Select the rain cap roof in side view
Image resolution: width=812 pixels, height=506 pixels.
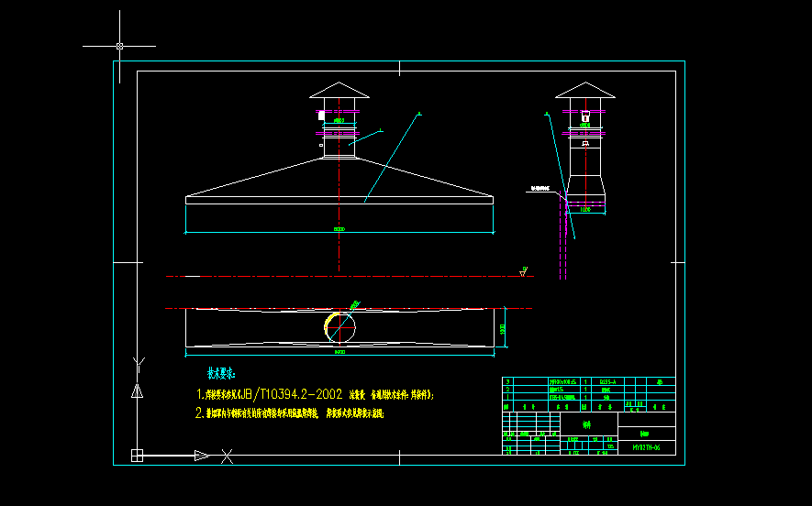point(585,90)
